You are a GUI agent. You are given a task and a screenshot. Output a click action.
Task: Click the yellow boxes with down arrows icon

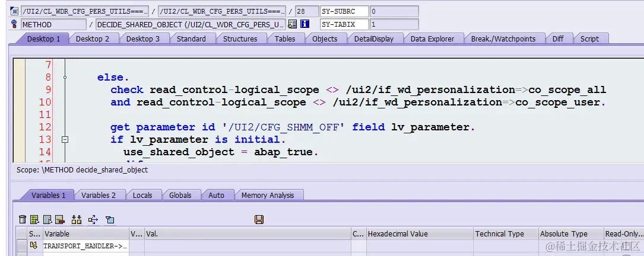coord(77,219)
